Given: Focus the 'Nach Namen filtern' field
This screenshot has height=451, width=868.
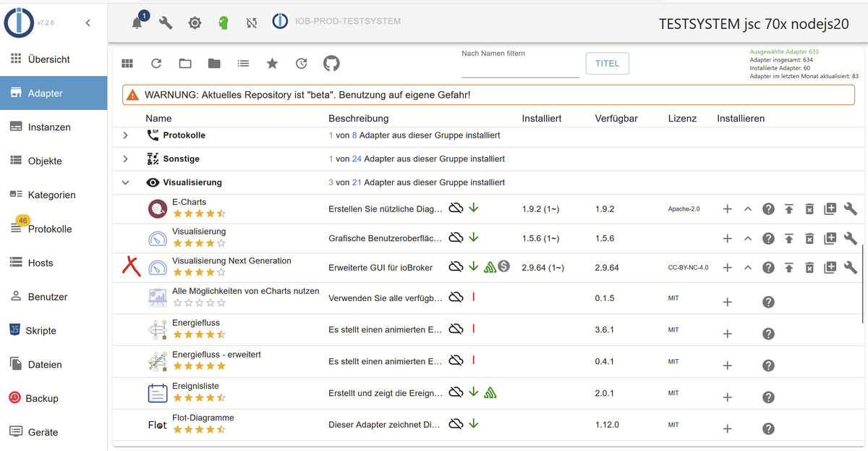Looking at the screenshot, I should 520,69.
